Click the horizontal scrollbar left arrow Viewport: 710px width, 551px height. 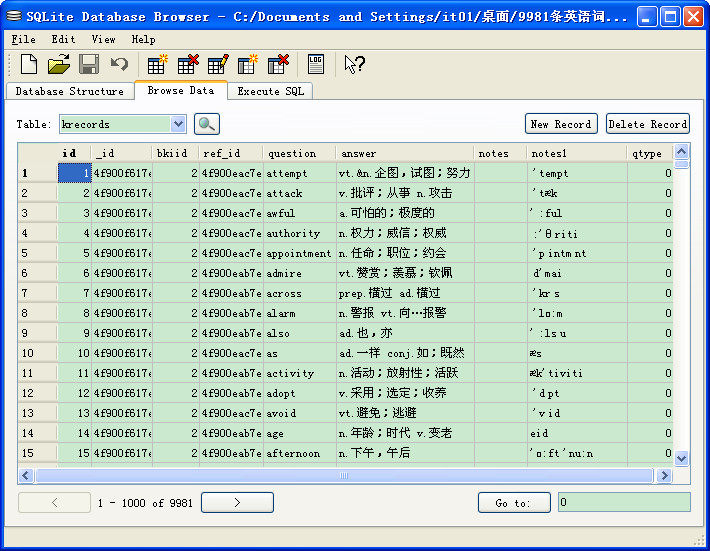point(26,475)
